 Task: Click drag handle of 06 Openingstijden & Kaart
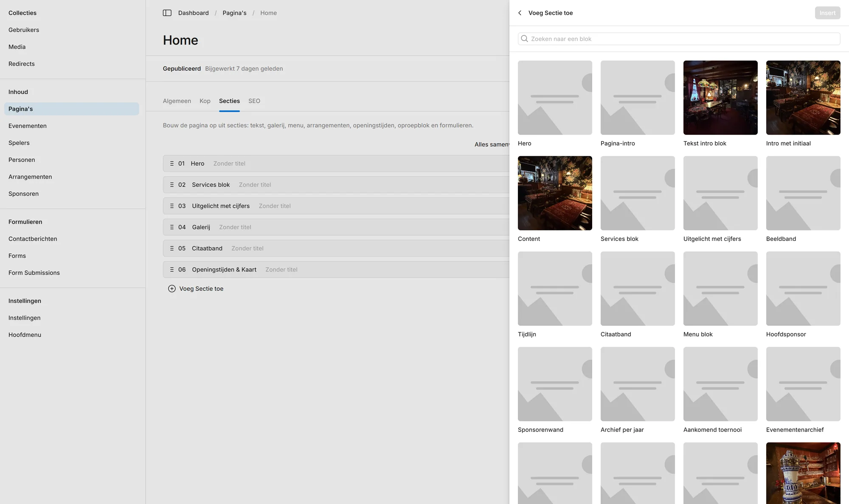pos(172,269)
